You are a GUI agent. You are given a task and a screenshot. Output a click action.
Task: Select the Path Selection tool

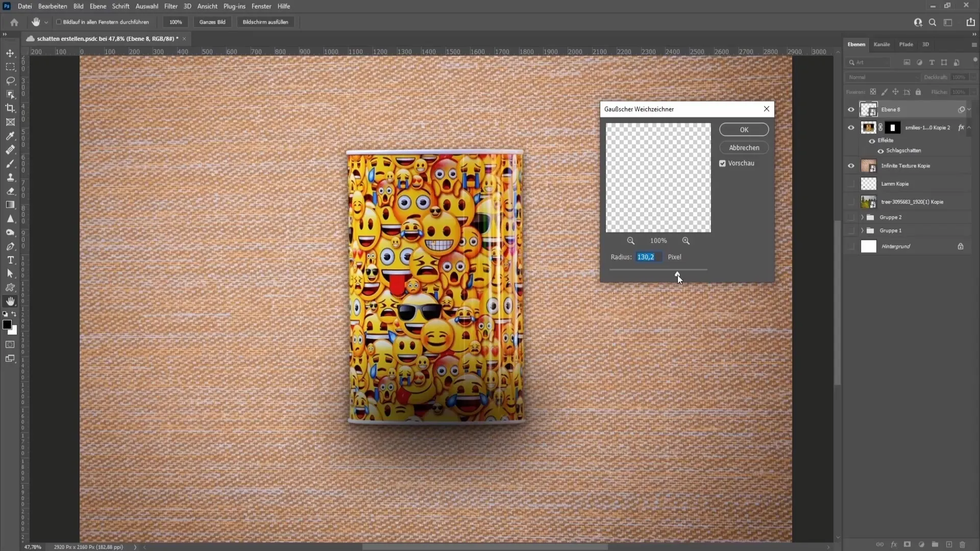(10, 273)
